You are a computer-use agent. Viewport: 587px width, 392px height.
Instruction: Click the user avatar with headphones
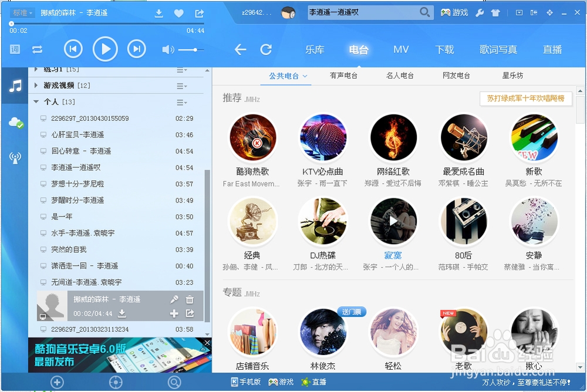288,13
